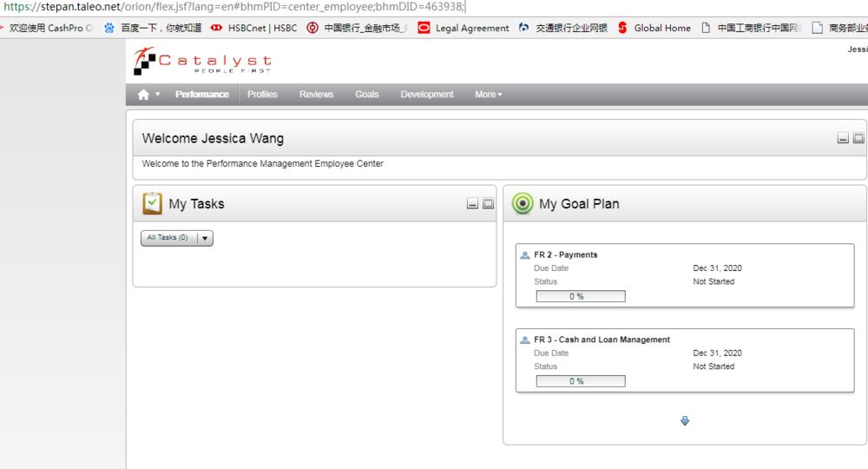The image size is (868, 469).
Task: Click the FR 2 - Payments progress bar
Action: point(581,296)
